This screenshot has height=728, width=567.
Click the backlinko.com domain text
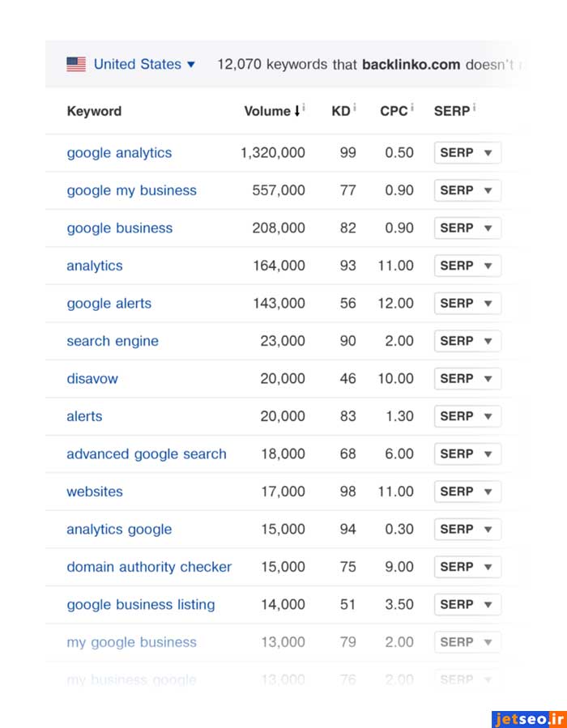411,65
